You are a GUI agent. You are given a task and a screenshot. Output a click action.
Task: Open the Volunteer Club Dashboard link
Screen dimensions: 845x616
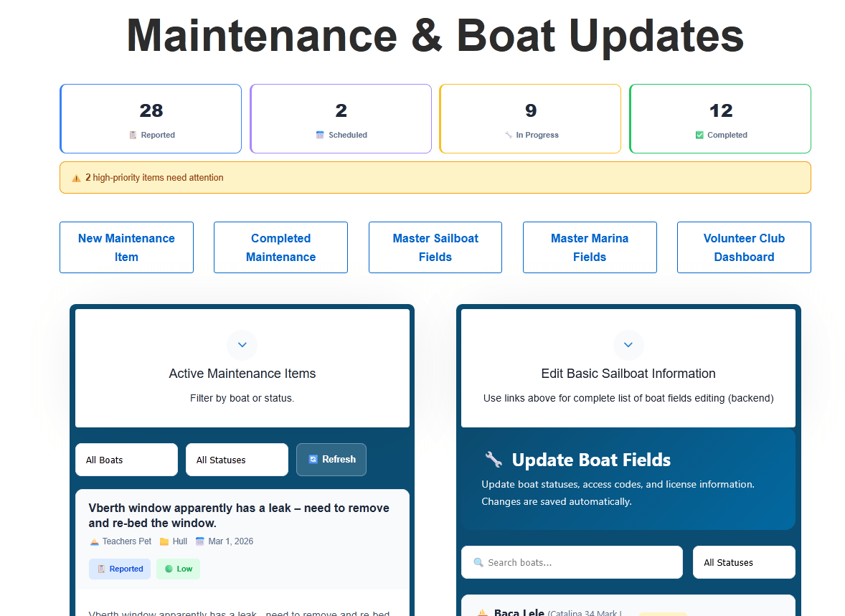pos(744,247)
